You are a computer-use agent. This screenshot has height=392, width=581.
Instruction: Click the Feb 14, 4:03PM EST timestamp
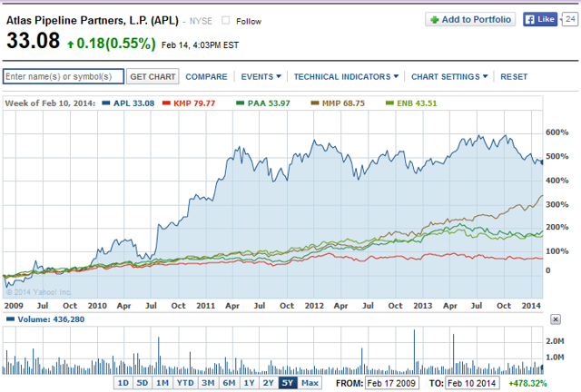coord(200,44)
